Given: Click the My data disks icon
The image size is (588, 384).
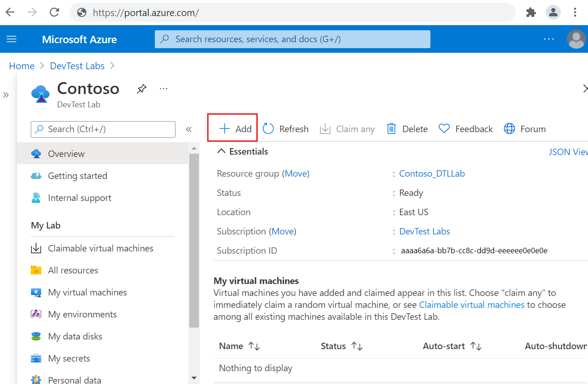Looking at the screenshot, I should tap(36, 336).
